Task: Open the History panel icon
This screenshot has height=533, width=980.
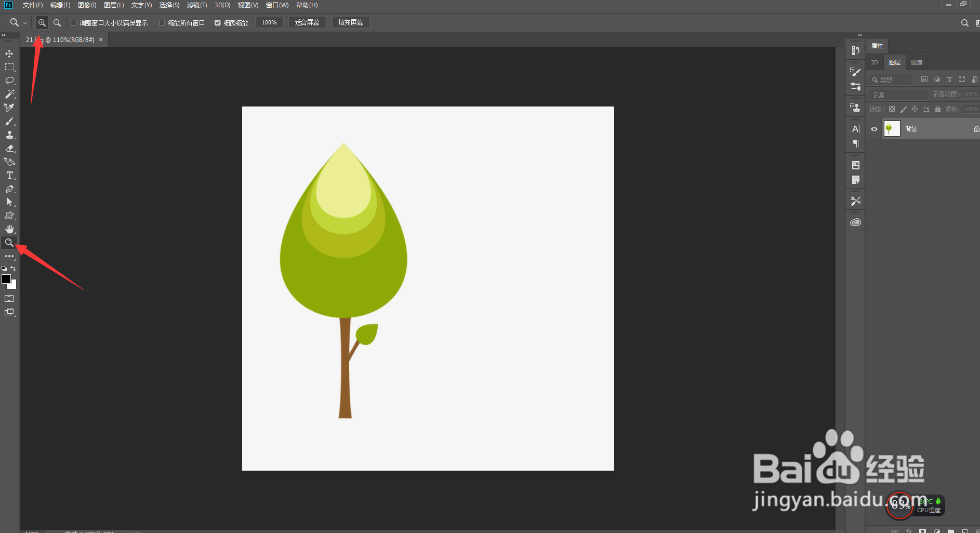Action: [x=856, y=50]
